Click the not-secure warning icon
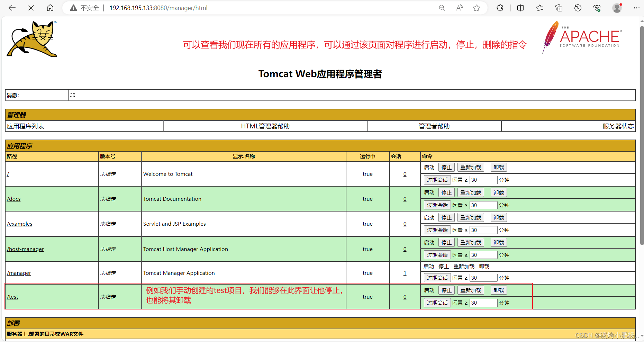 pyautogui.click(x=73, y=8)
